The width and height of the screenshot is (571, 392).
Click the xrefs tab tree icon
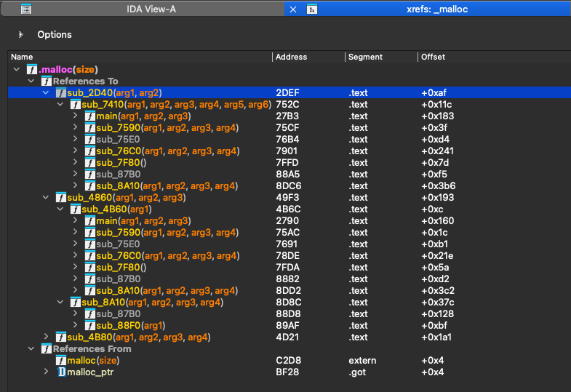pyautogui.click(x=312, y=9)
